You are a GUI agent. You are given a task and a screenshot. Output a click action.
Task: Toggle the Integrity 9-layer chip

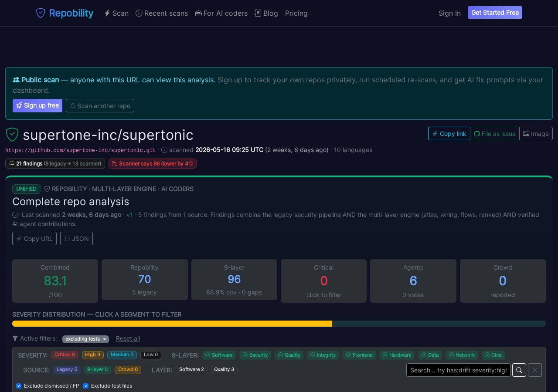(x=323, y=355)
